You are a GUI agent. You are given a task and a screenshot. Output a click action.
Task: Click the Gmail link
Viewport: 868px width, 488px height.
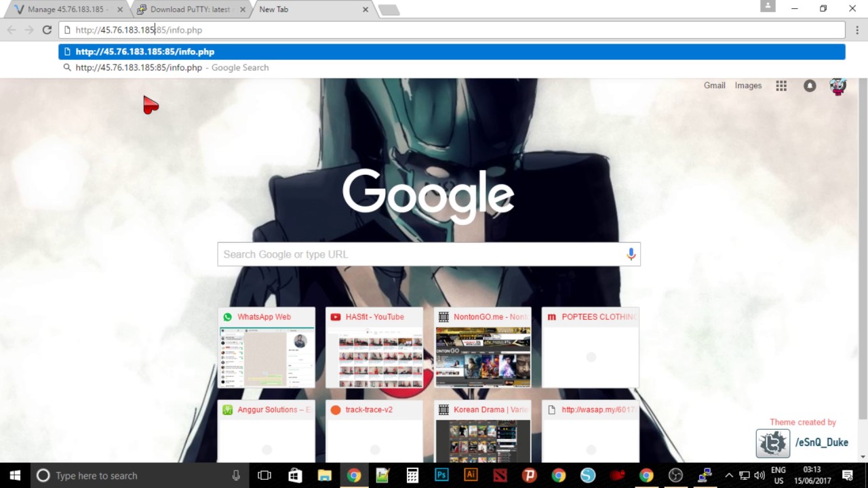tap(714, 85)
